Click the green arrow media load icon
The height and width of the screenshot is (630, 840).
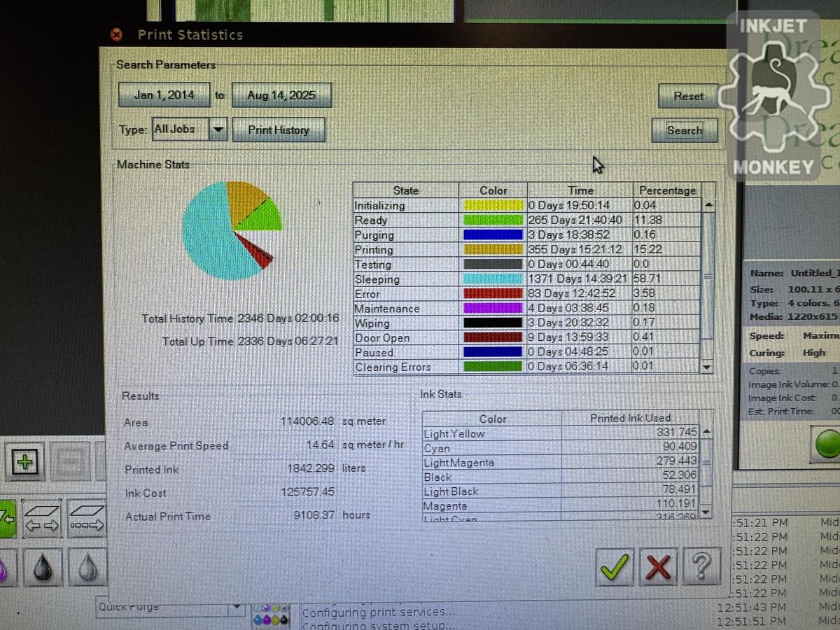pyautogui.click(x=6, y=517)
